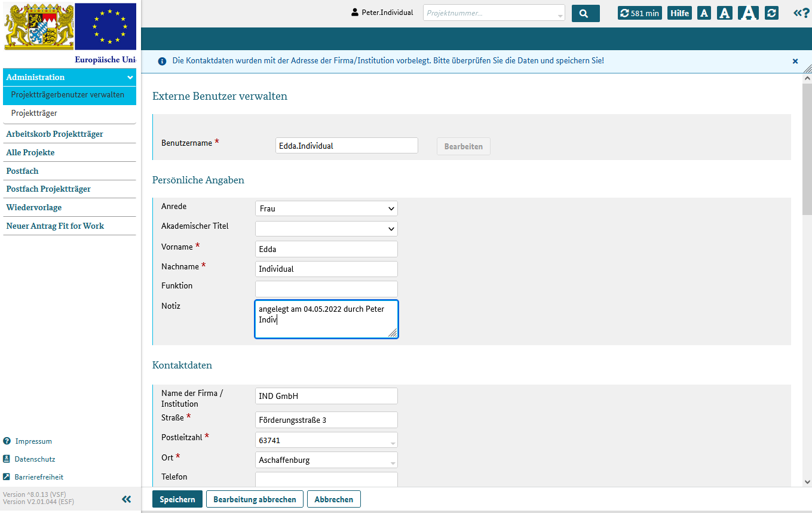Close the blue info notification

tap(795, 61)
